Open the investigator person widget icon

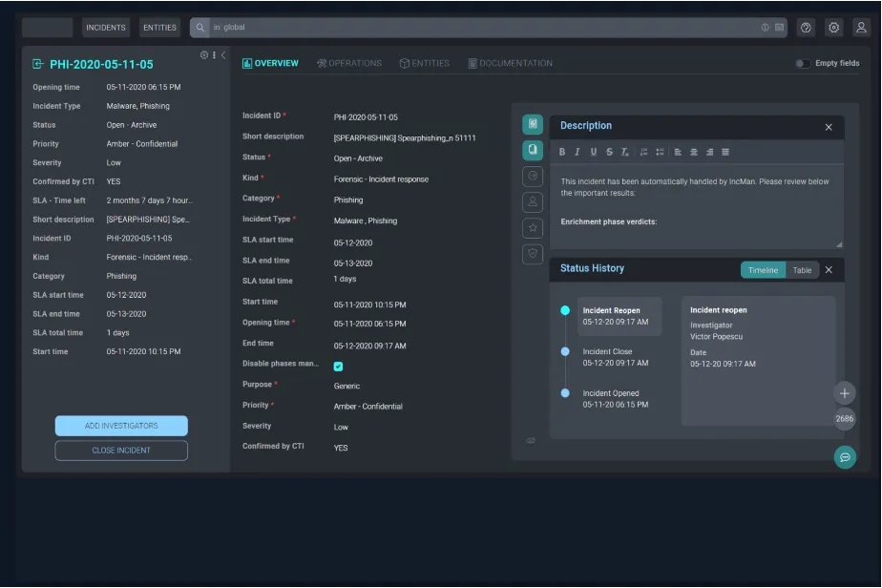point(533,202)
